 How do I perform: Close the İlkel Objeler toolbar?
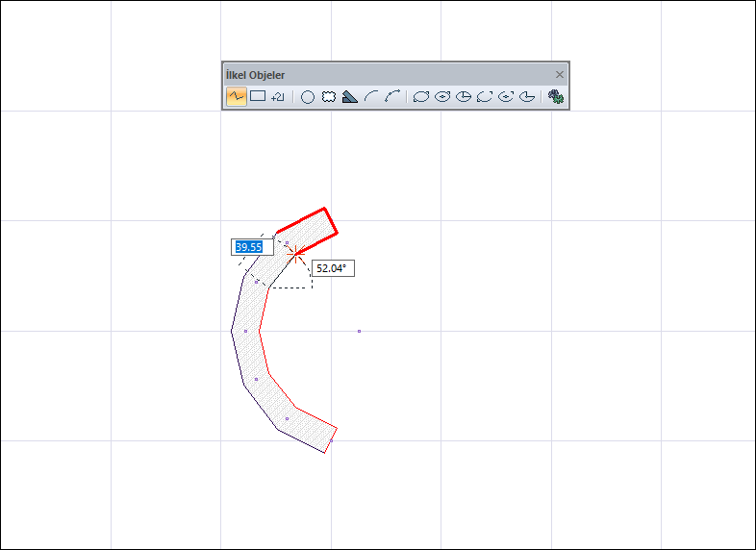coord(559,75)
